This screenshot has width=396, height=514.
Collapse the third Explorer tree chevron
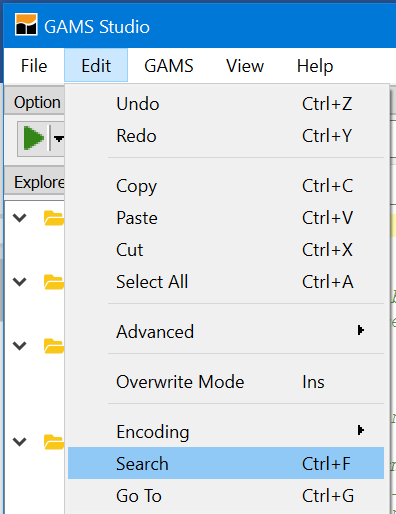[x=19, y=346]
